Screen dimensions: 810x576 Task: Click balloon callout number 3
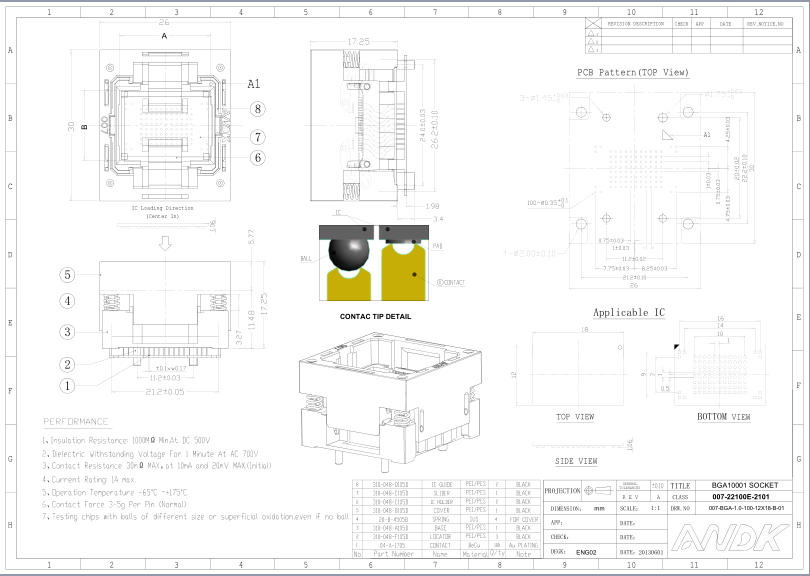(x=67, y=332)
